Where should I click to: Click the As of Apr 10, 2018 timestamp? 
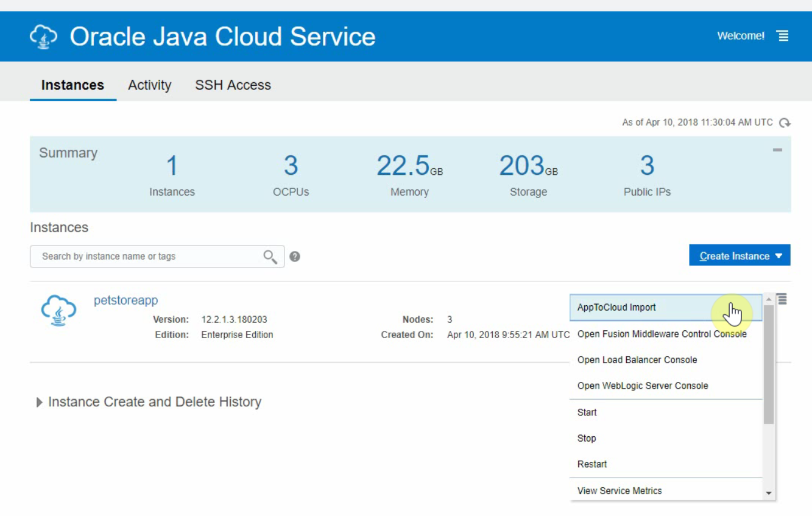(697, 122)
